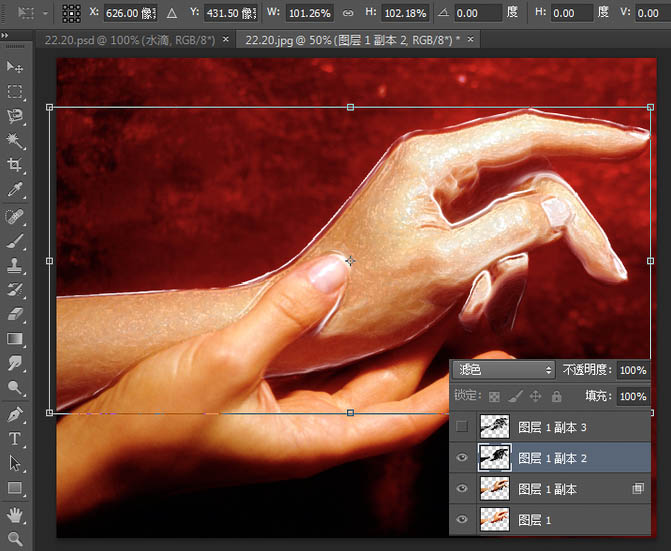This screenshot has width=671, height=551.
Task: Select the Horizontal Type tool
Action: click(x=15, y=438)
